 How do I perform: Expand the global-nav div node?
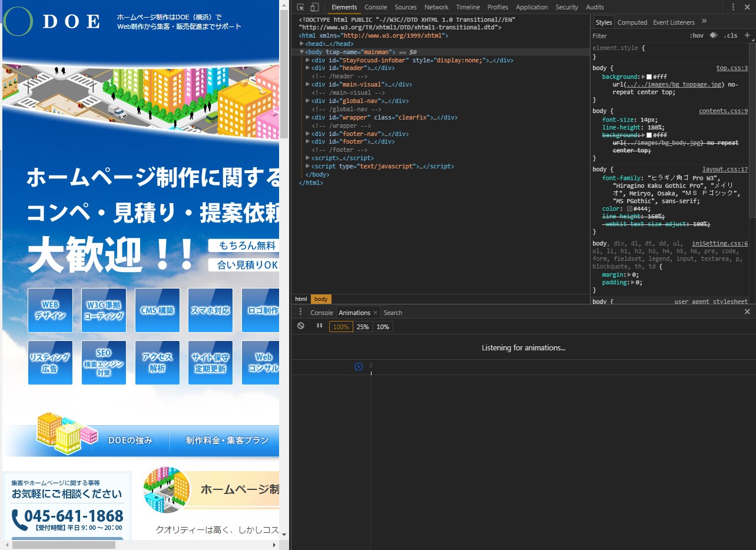pos(308,101)
